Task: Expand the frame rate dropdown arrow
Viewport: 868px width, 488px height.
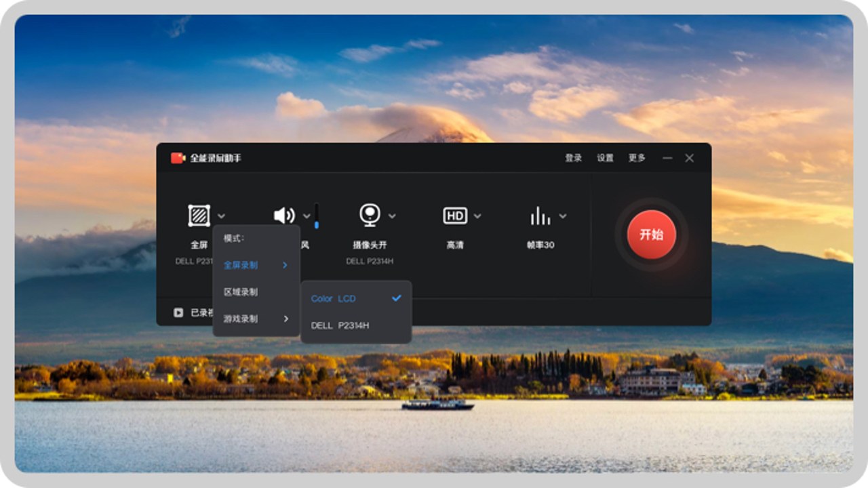Action: [563, 216]
